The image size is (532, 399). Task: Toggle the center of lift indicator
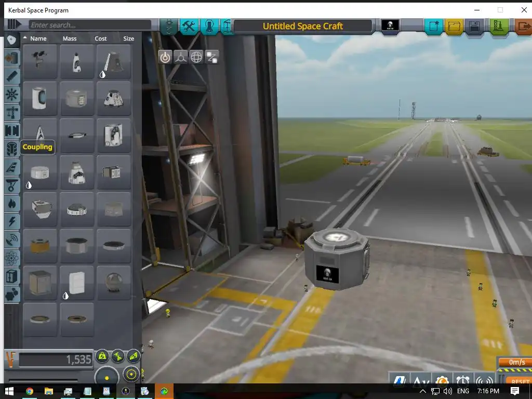coord(134,356)
